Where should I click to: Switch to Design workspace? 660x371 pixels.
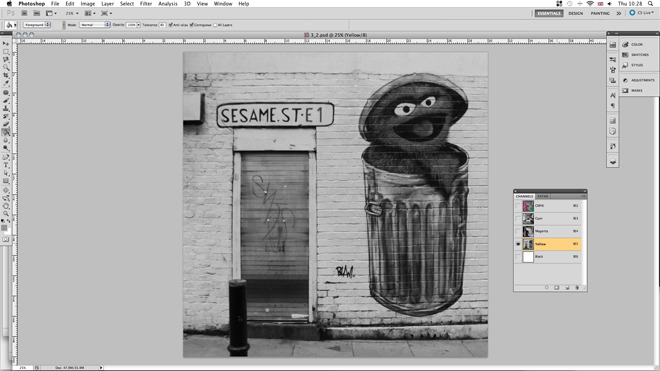(575, 13)
